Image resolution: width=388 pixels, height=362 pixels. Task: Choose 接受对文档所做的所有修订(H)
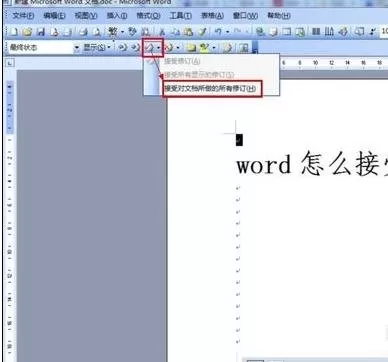pos(211,89)
